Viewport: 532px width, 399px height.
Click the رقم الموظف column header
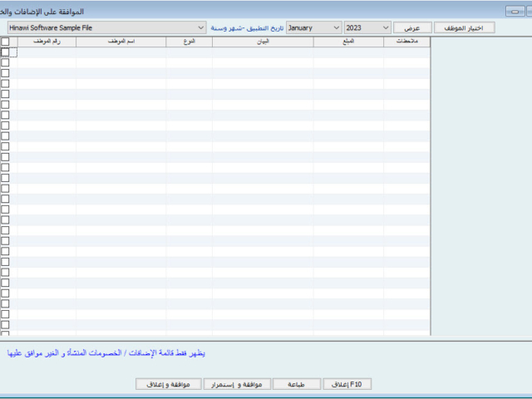click(x=47, y=41)
